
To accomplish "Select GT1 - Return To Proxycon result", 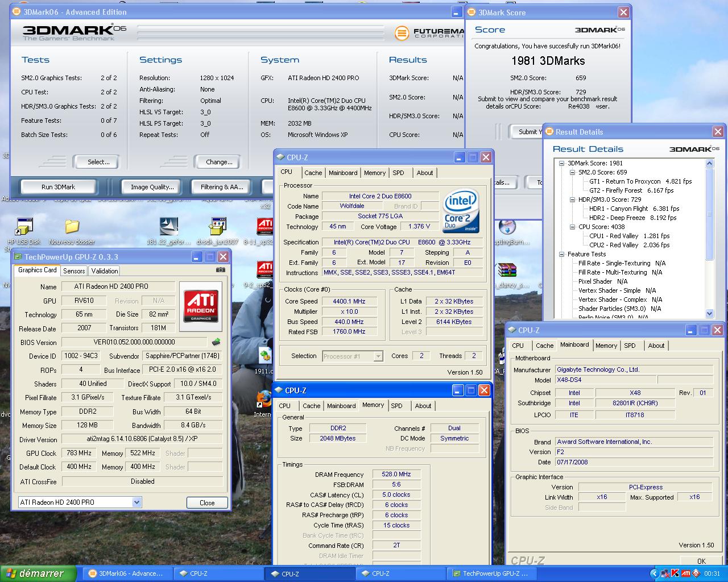I will (640, 181).
